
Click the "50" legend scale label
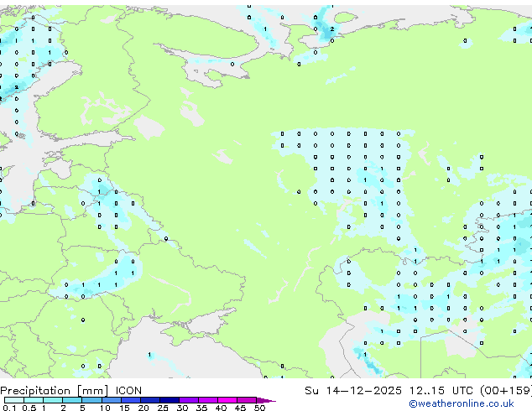(x=259, y=408)
